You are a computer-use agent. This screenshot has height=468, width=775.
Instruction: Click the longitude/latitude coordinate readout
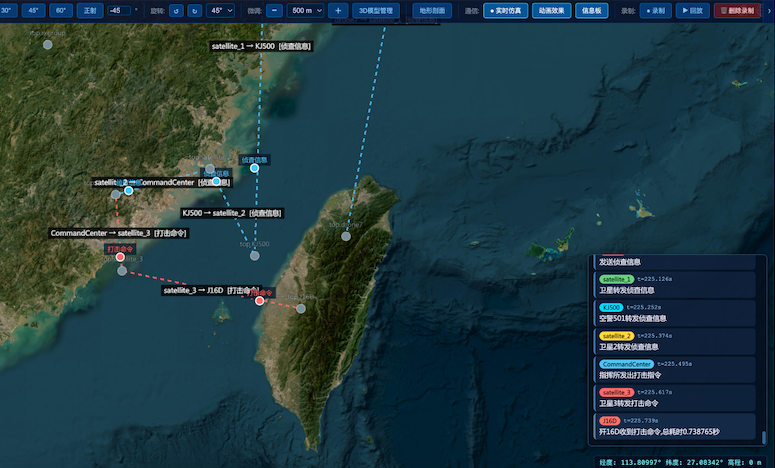point(681,462)
